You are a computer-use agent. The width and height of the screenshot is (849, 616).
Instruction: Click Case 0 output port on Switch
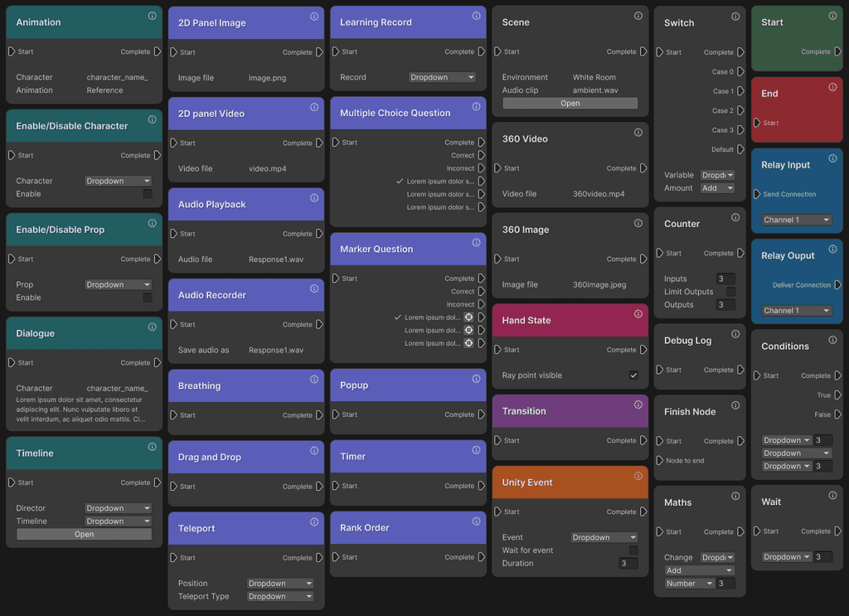coord(740,71)
